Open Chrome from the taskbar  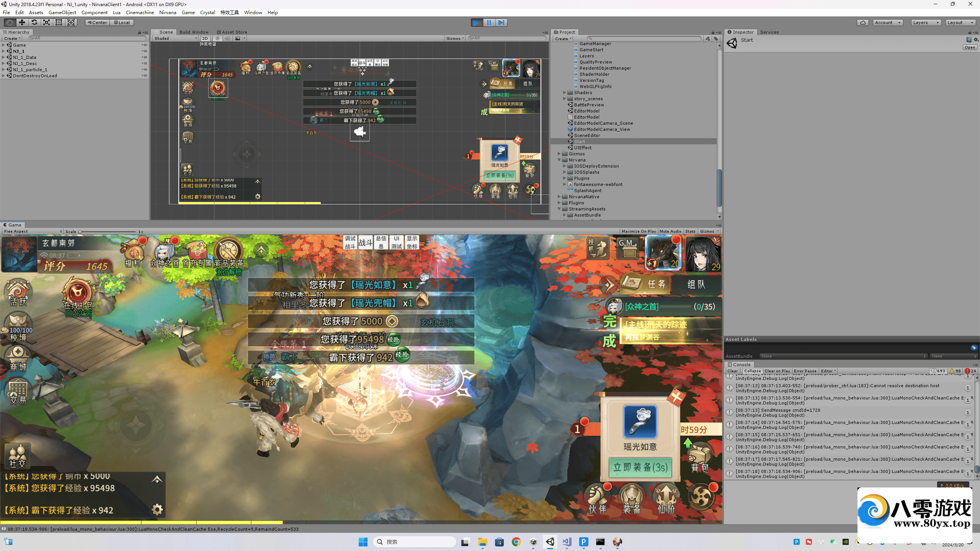click(516, 542)
